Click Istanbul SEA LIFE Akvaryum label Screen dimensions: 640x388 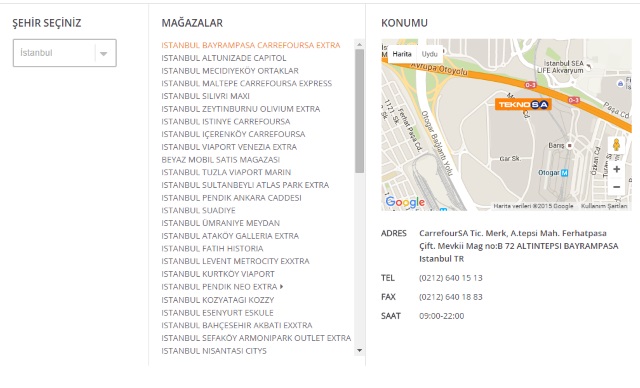coord(561,67)
